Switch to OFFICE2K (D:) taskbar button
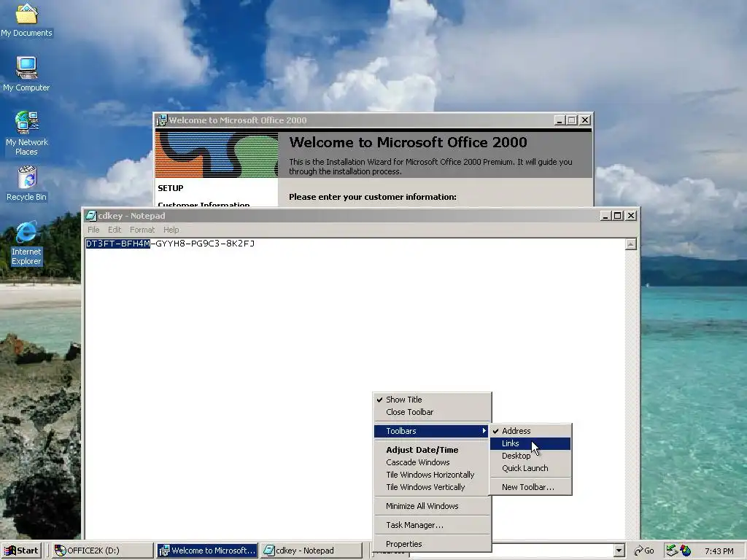The height and width of the screenshot is (560, 747). (x=101, y=551)
